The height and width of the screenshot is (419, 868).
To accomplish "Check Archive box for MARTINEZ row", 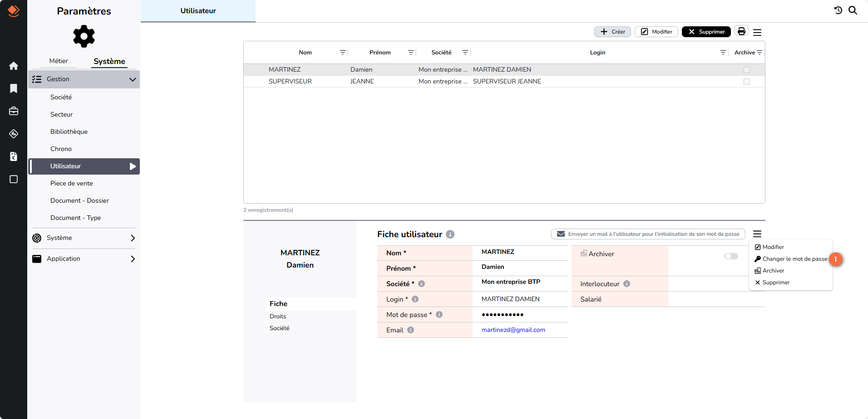I will click(747, 70).
